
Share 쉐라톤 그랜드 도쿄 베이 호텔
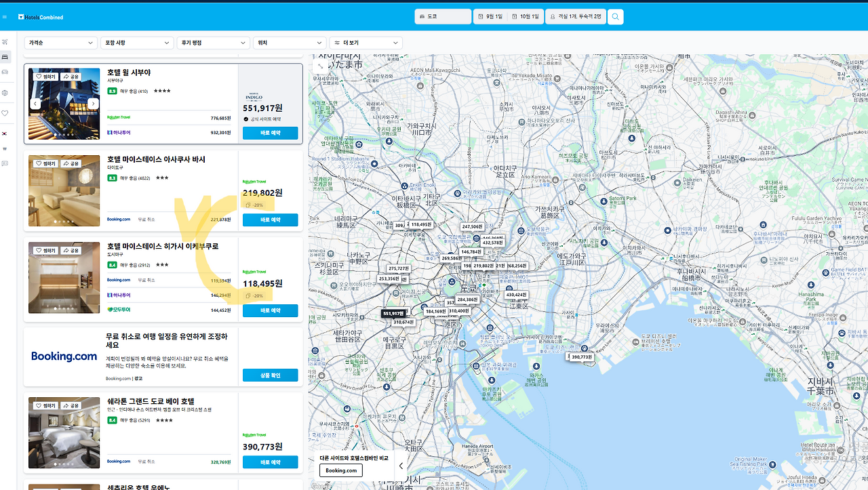71,405
